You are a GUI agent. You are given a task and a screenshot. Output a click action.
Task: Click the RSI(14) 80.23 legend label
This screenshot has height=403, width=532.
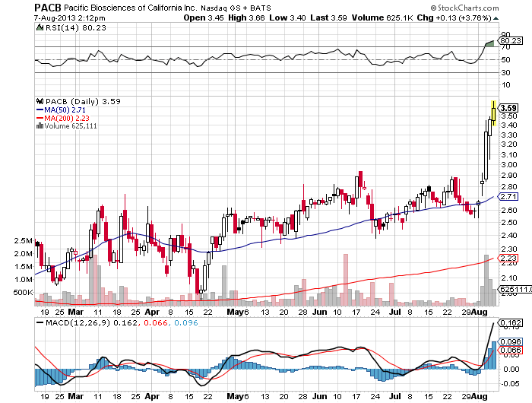[76, 28]
